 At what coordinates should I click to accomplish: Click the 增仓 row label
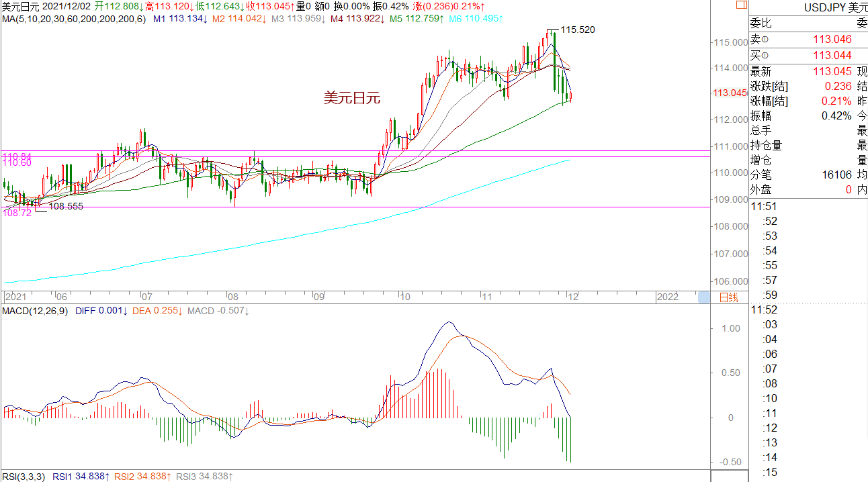(x=761, y=160)
